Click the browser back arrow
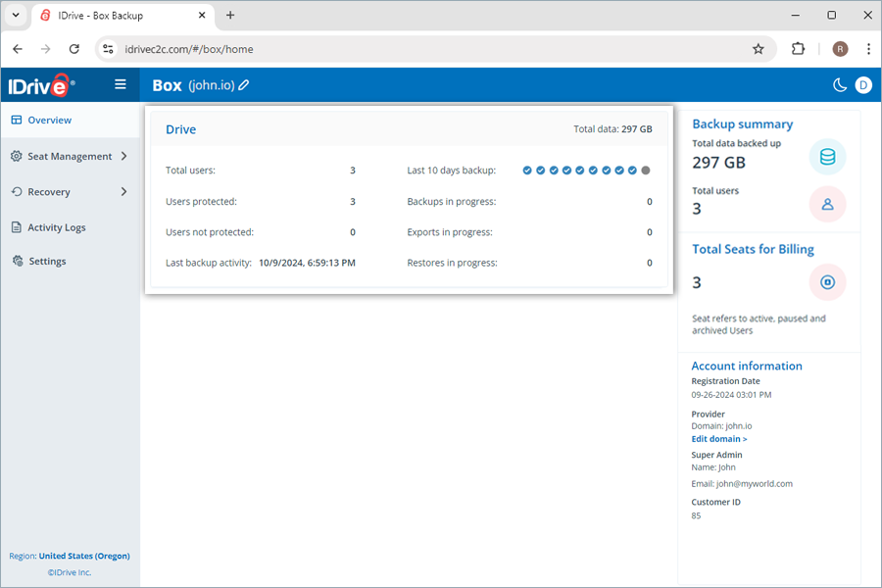This screenshot has height=588, width=882. [x=18, y=49]
